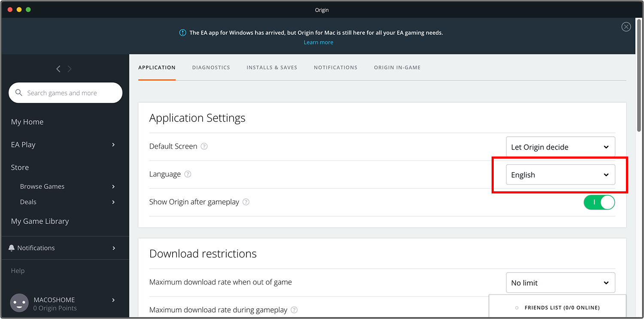Click help icon beside download rate during gameplay
The height and width of the screenshot is (319, 644).
[294, 310]
